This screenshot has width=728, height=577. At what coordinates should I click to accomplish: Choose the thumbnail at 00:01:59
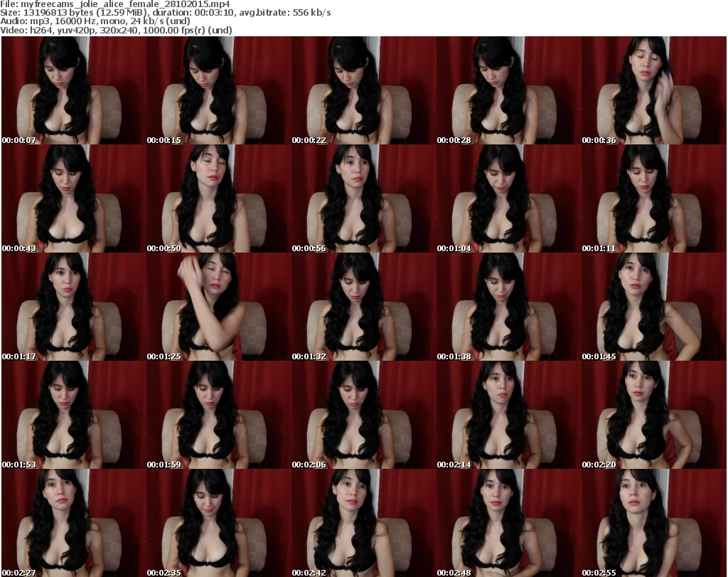(x=219, y=415)
